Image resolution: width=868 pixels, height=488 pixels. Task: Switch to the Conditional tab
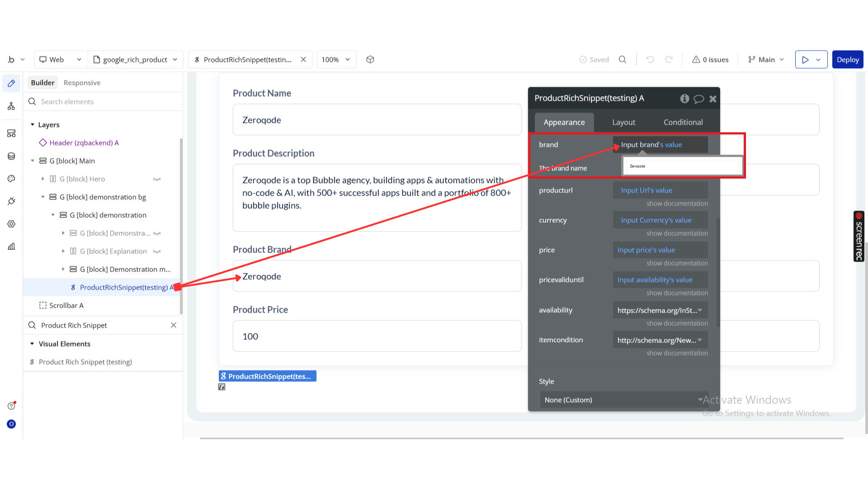coord(683,122)
